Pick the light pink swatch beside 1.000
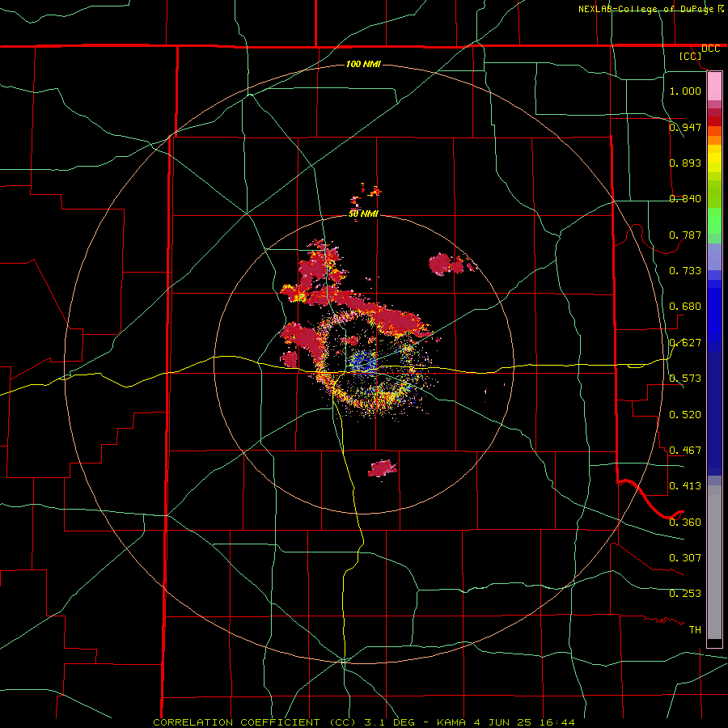 [x=714, y=87]
